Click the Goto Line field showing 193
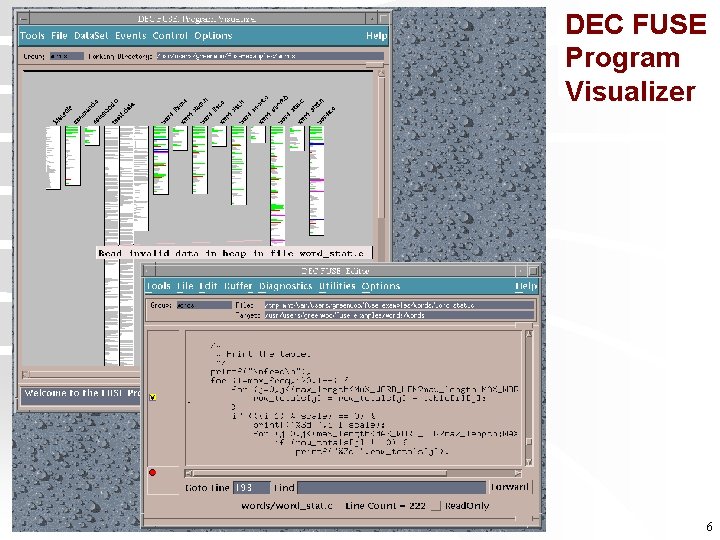This screenshot has width=720, height=540. coord(251,488)
